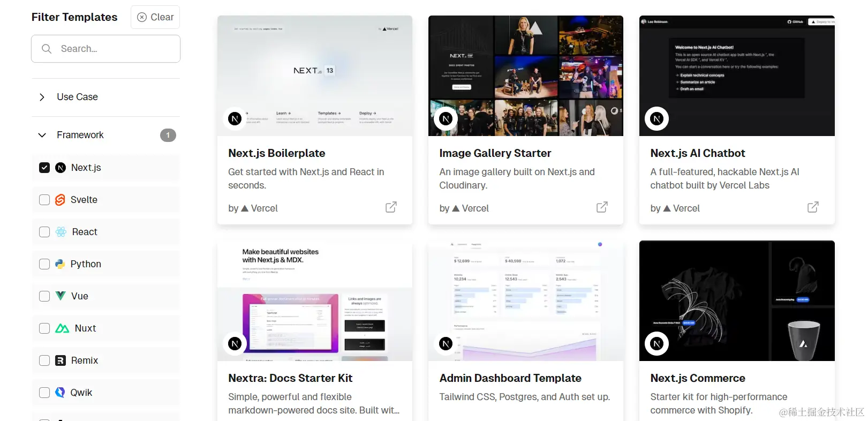The image size is (868, 421).
Task: Open the Next.js Boilerplate title link
Action: [277, 153]
